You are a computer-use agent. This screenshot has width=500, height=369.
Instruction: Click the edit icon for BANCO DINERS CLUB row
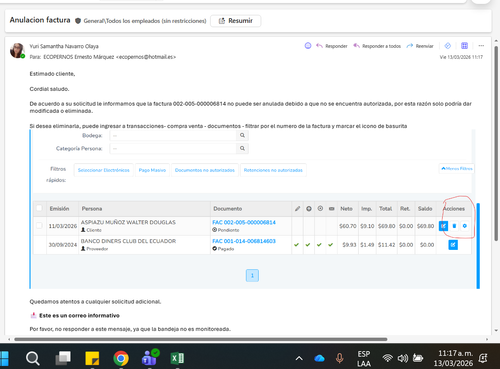[x=453, y=245]
